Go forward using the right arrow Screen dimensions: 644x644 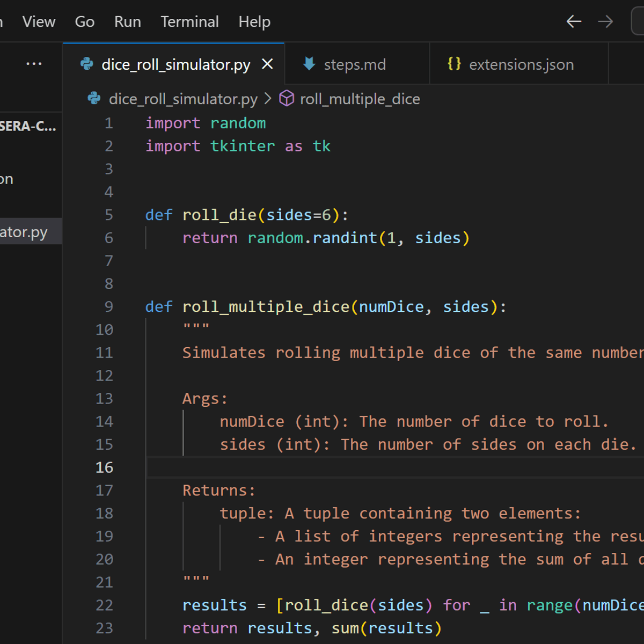click(x=605, y=21)
